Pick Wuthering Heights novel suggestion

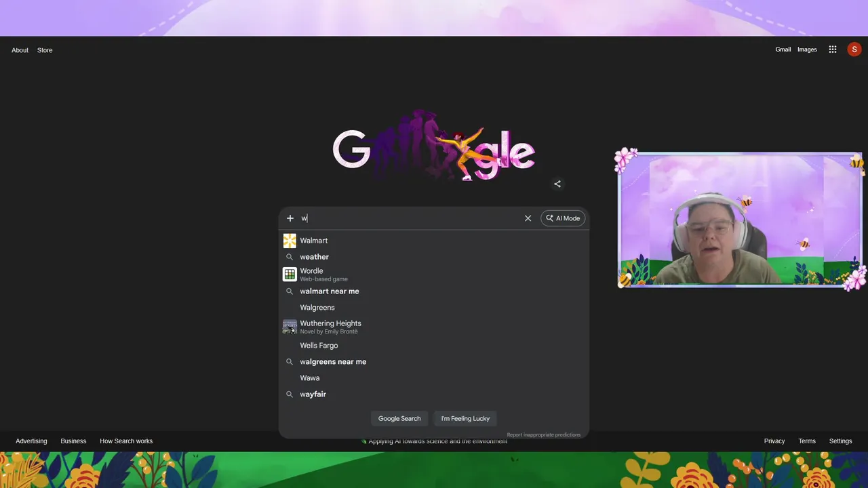coord(434,327)
